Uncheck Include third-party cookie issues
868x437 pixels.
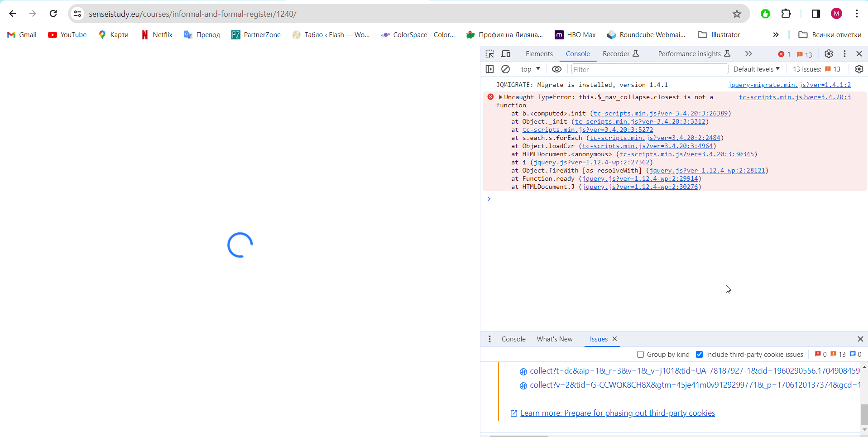coord(700,355)
